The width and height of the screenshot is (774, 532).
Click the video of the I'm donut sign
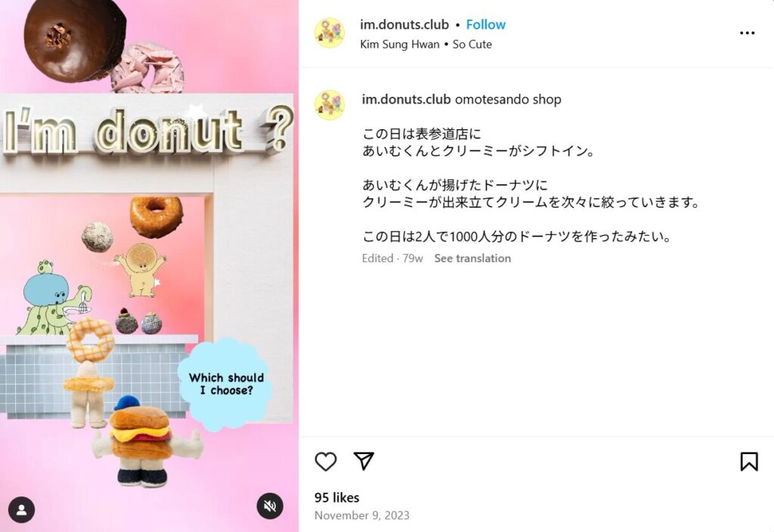149,266
